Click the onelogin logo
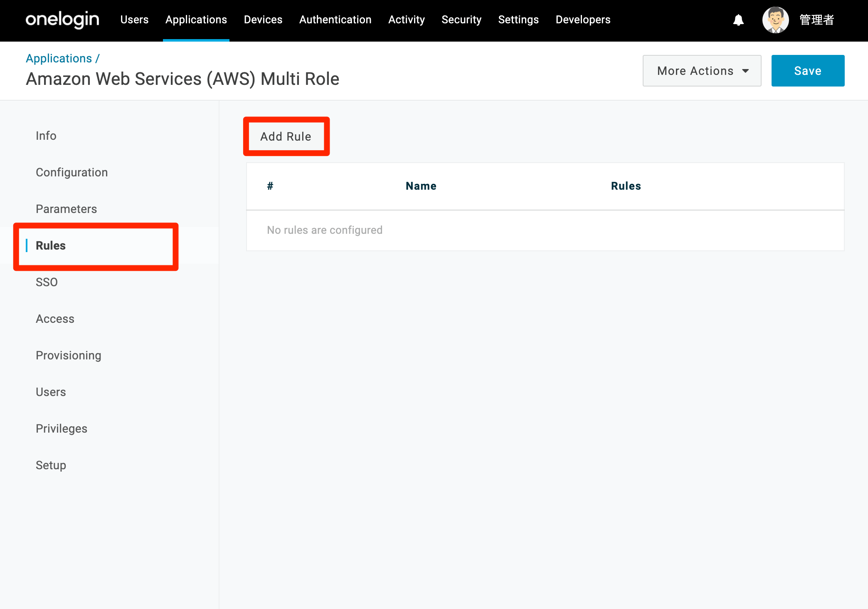The width and height of the screenshot is (868, 609). (62, 20)
